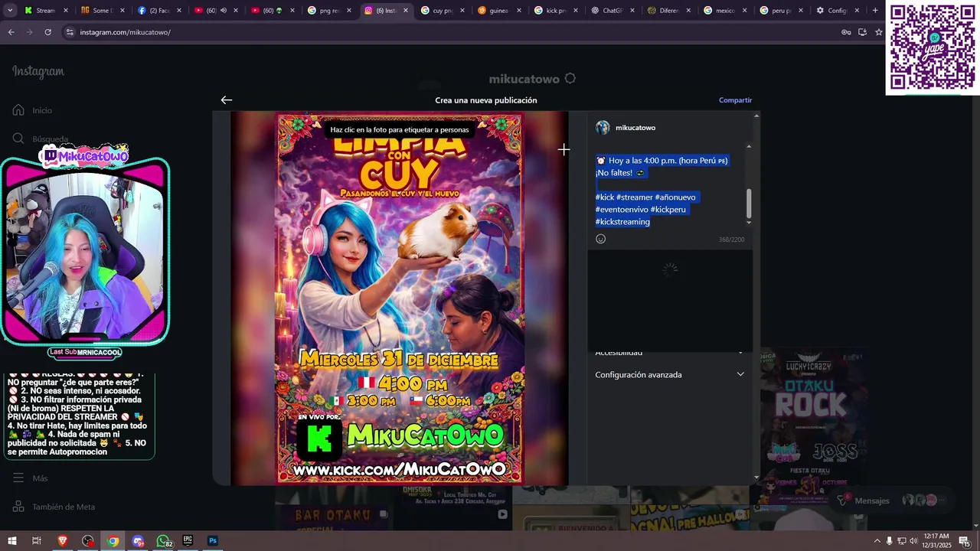The width and height of the screenshot is (980, 551).
Task: Open volume control in the system tray
Action: click(913, 541)
